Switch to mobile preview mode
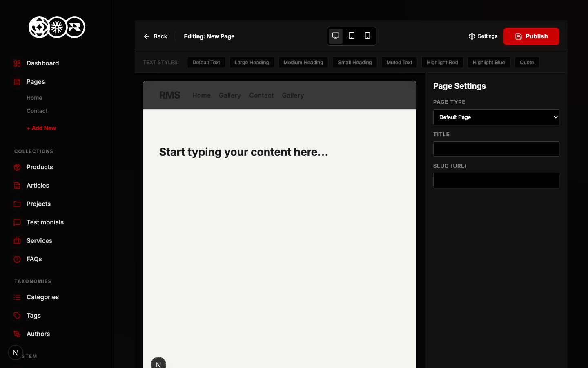The image size is (588, 368). [367, 36]
